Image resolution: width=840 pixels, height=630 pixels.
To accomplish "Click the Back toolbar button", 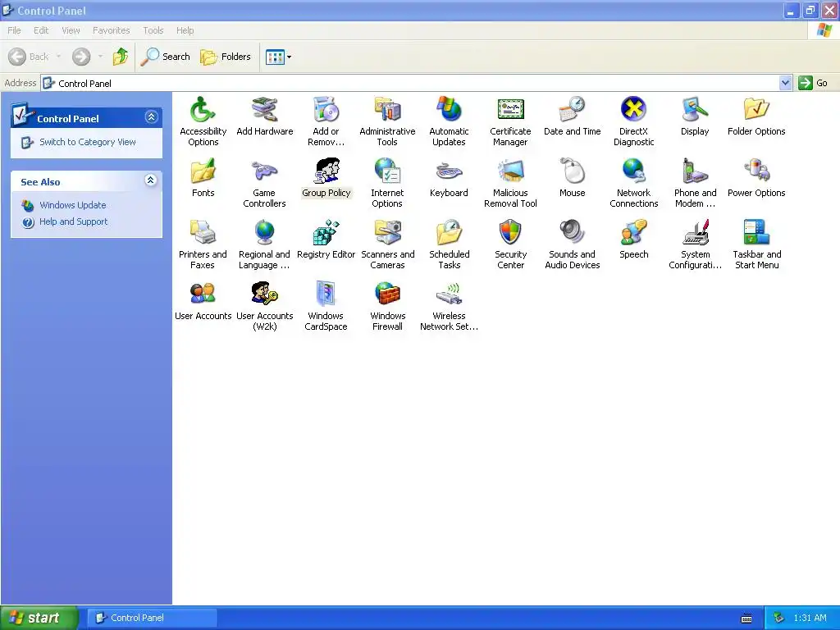I will pyautogui.click(x=29, y=57).
